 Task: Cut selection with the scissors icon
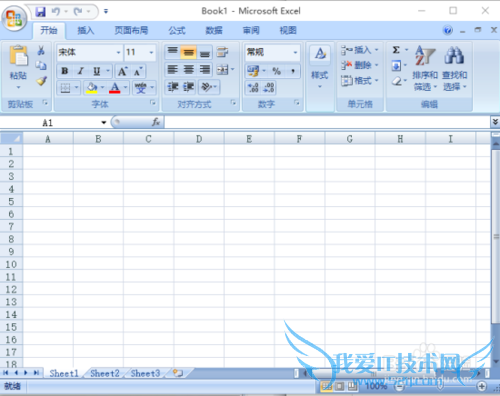click(x=41, y=51)
